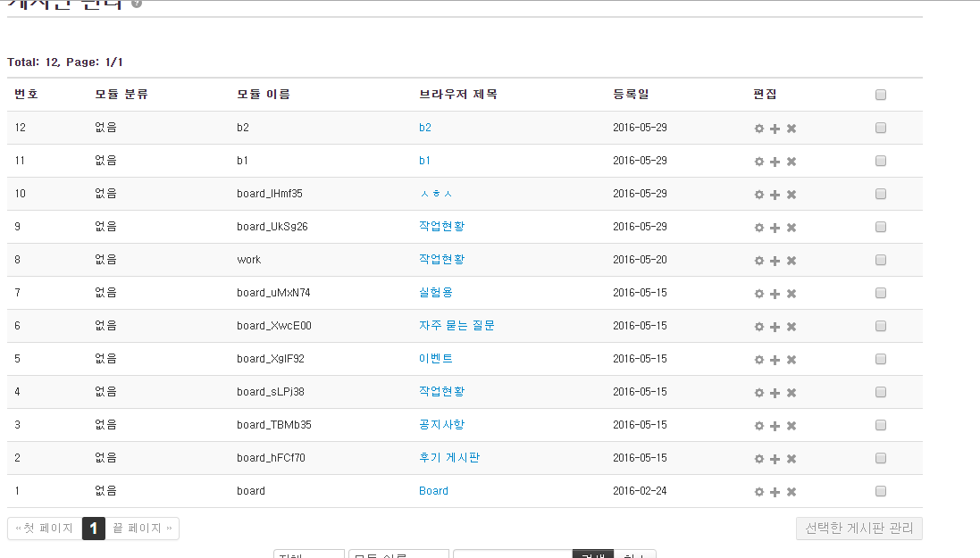The image size is (980, 558).
Task: Check the checkbox for row 12 b2
Action: click(x=881, y=128)
